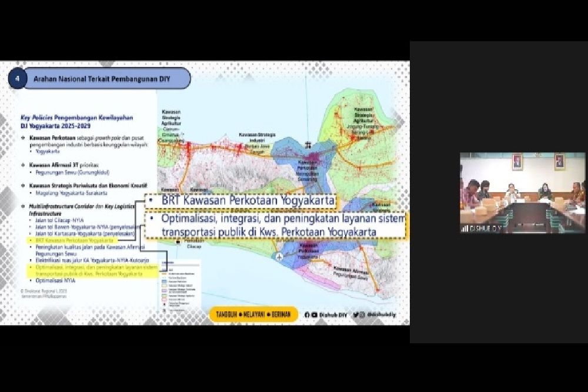Click the airplane airport icon on the map
588x392 pixels.
click(278, 256)
